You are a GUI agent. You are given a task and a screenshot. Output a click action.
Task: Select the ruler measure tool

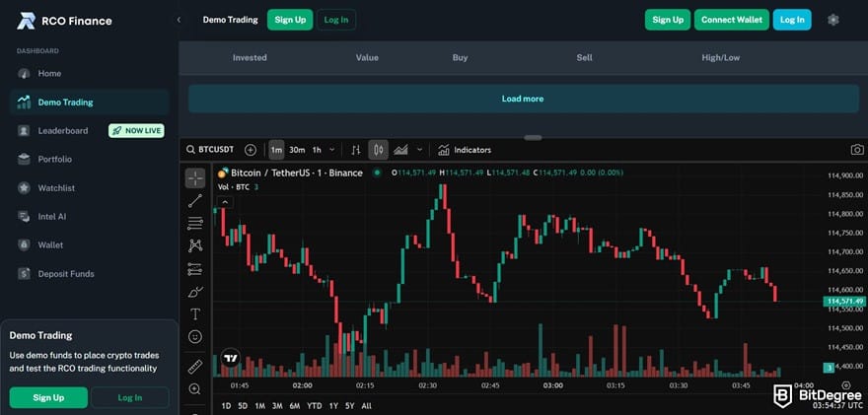pyautogui.click(x=195, y=367)
